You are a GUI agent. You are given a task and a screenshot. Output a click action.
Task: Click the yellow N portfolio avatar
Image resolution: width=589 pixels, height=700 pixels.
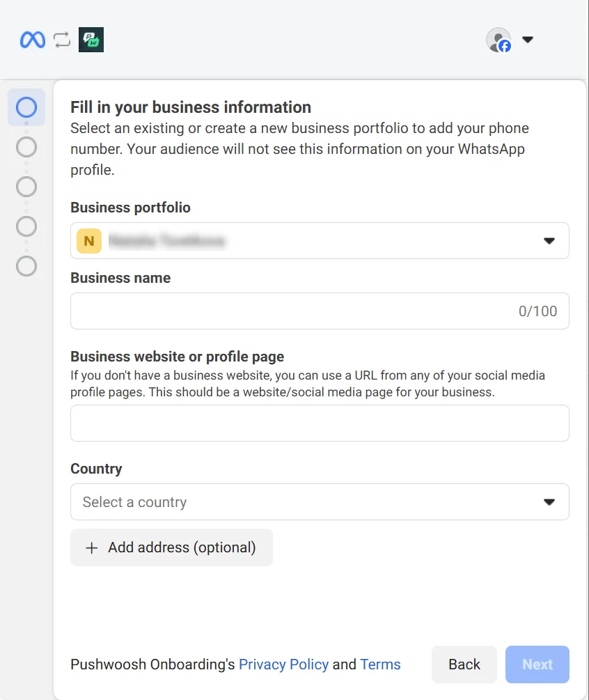coord(89,241)
